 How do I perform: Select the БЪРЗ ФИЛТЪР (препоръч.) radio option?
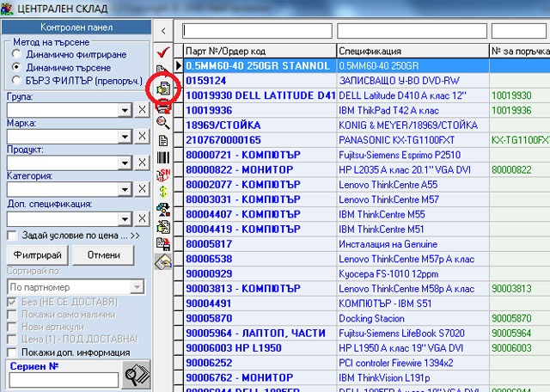[x=16, y=80]
